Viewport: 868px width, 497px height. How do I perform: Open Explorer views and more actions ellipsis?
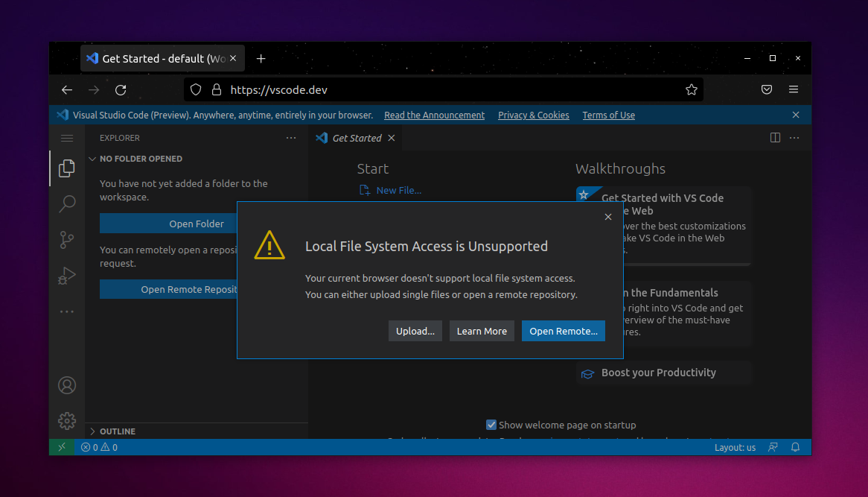(x=291, y=138)
